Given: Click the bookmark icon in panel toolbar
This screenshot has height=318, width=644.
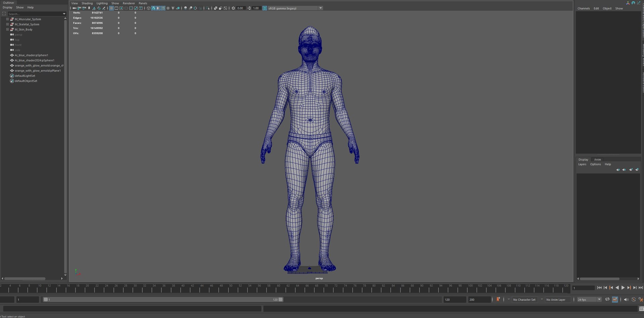Looking at the screenshot, I should (89, 8).
